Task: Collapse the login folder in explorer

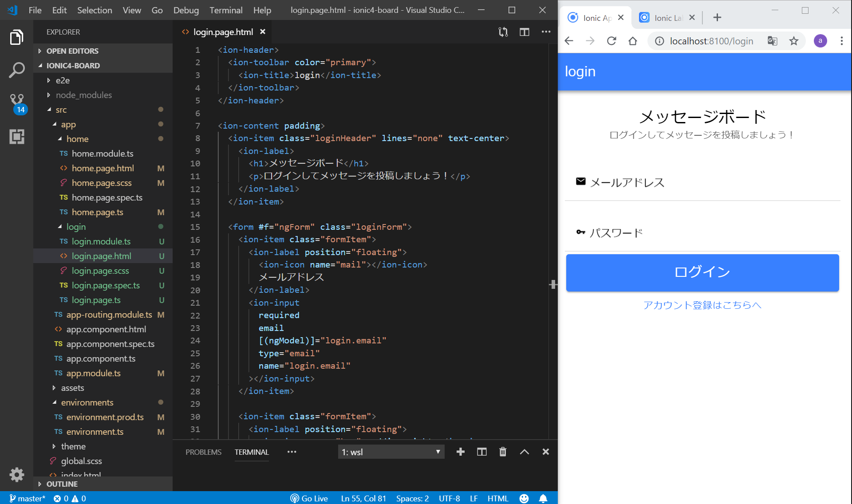Action: (76, 227)
